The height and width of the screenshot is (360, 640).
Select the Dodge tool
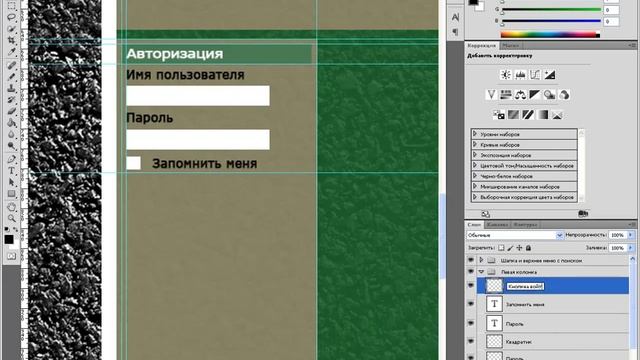coord(11,146)
